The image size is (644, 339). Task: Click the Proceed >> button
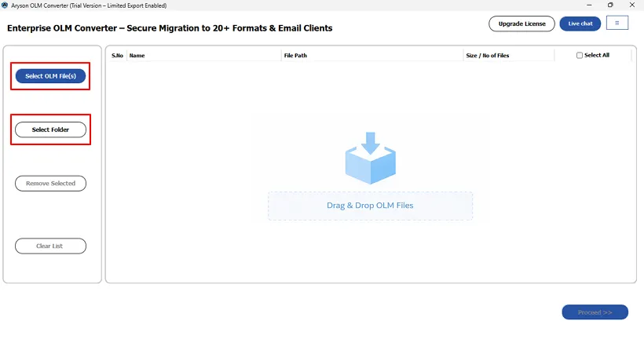595,312
